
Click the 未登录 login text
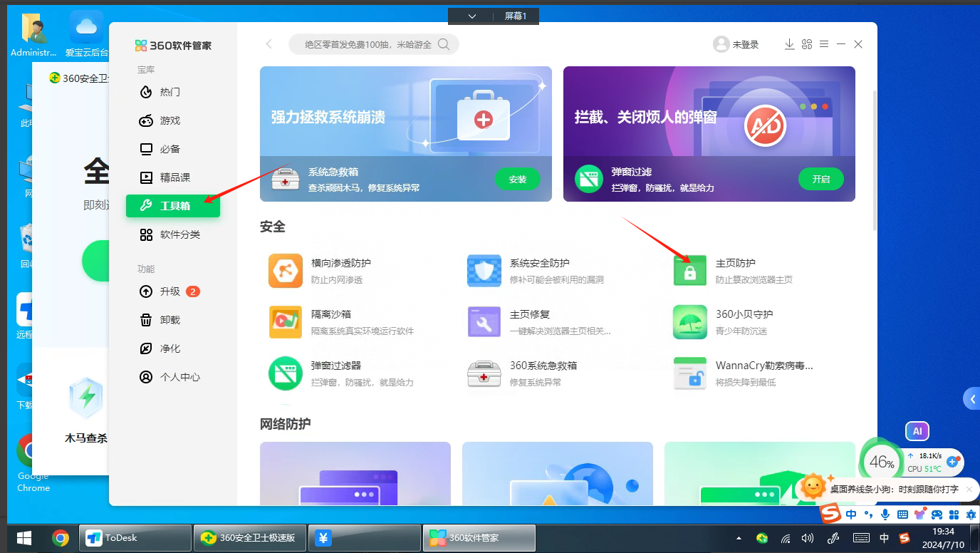click(x=746, y=44)
